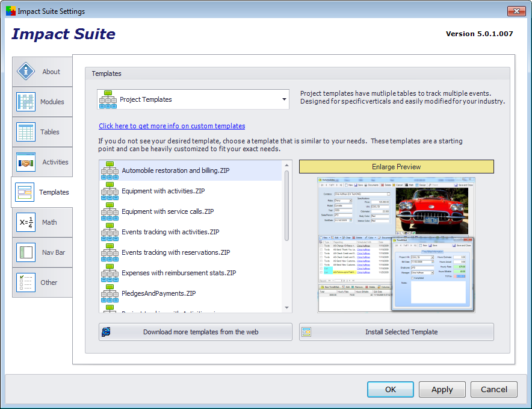Click the Events tracking with activities icon
This screenshot has width=532, height=409.
coord(110,232)
